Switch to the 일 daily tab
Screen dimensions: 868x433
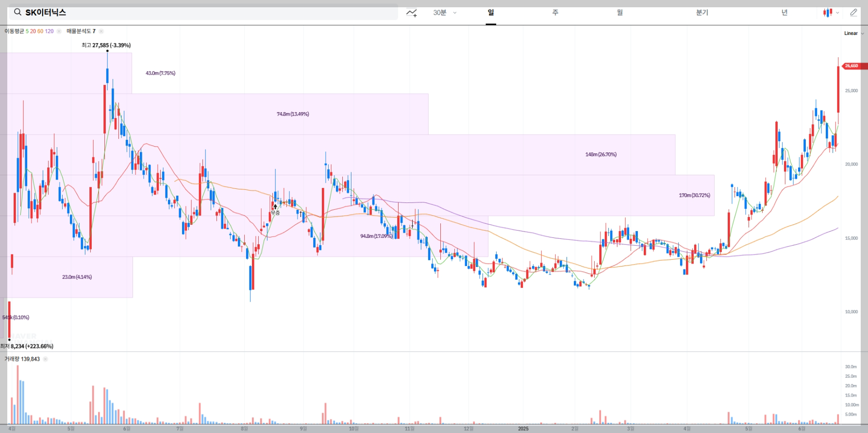pos(491,13)
